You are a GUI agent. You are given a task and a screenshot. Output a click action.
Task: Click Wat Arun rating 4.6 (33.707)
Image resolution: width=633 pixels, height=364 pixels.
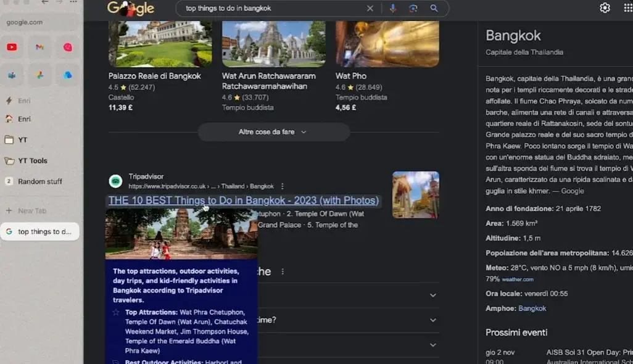coord(245,97)
